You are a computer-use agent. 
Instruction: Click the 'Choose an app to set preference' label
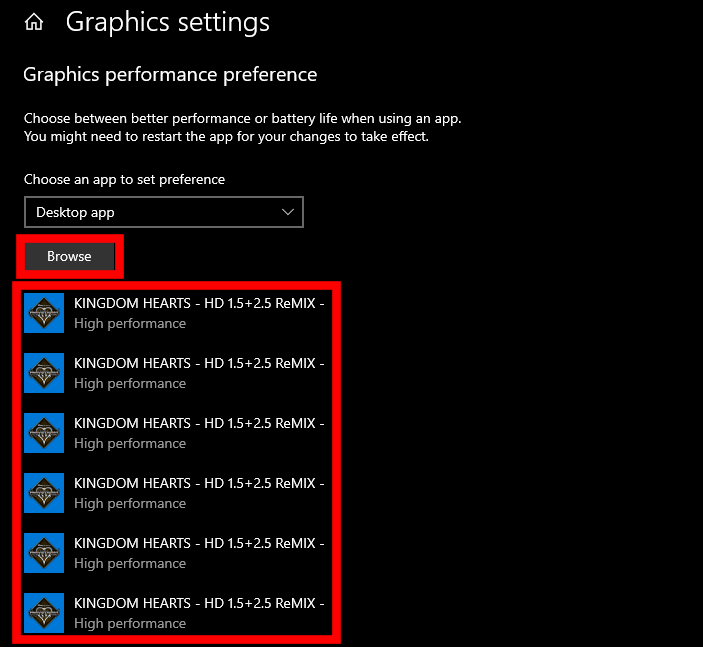[x=124, y=179]
